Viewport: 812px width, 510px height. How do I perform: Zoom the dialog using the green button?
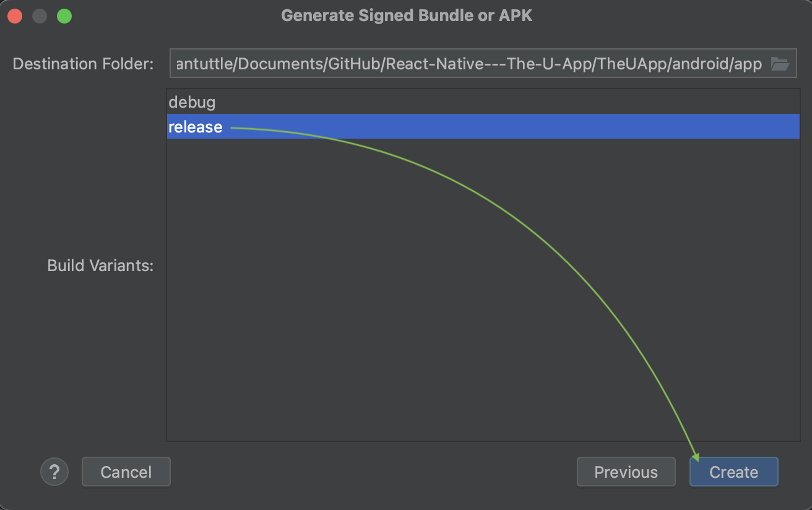point(64,16)
